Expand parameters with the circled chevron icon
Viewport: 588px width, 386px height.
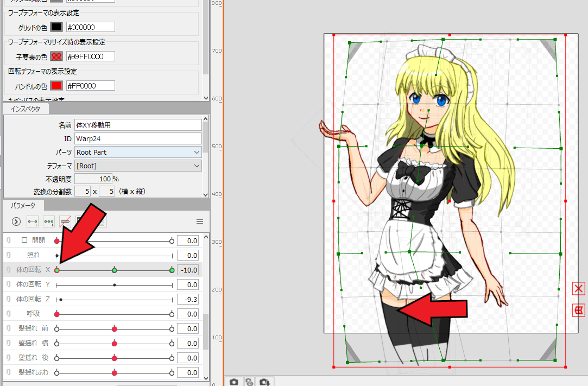pos(15,222)
